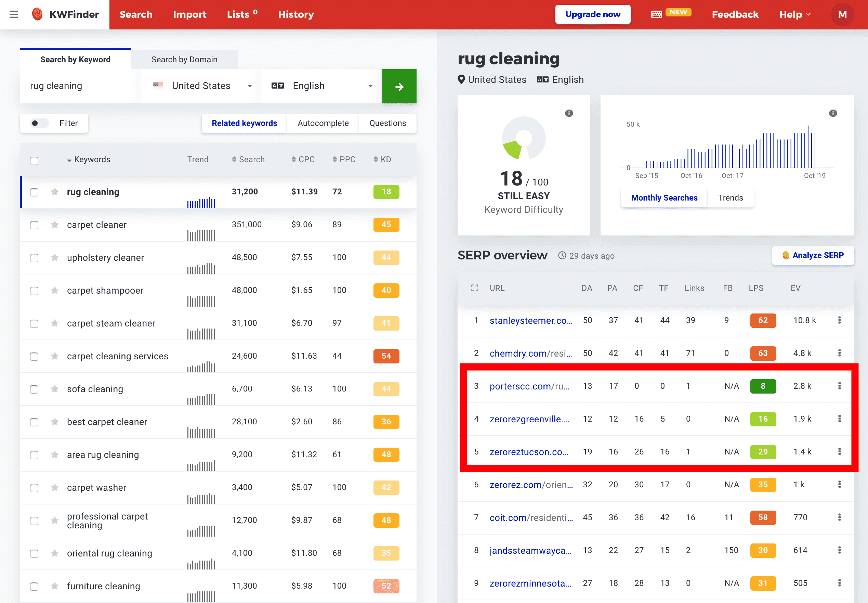Open the English language dropdown

[x=321, y=86]
